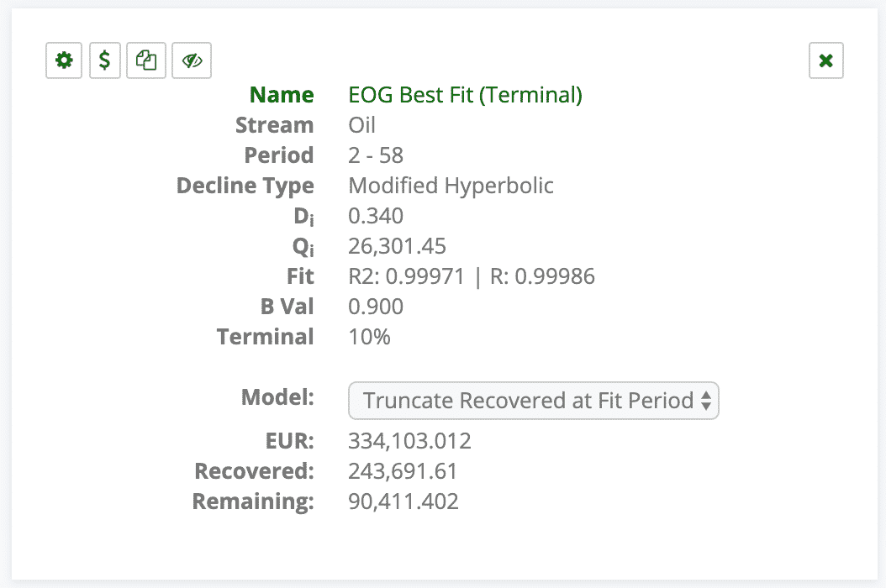Close the panel with the X button
This screenshot has width=886, height=588.
point(825,60)
